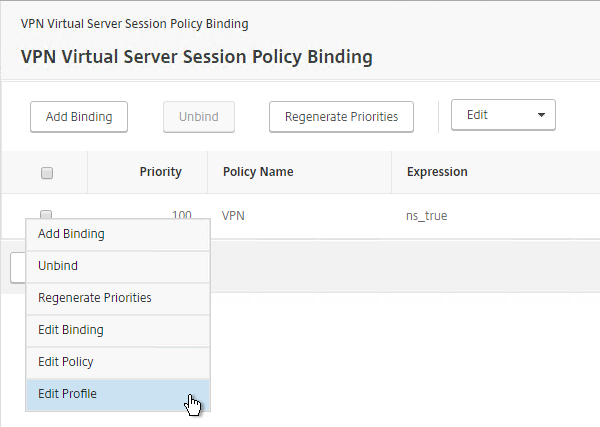Click Regenerate Priorities toolbar button
600x427 pixels.
click(x=341, y=117)
